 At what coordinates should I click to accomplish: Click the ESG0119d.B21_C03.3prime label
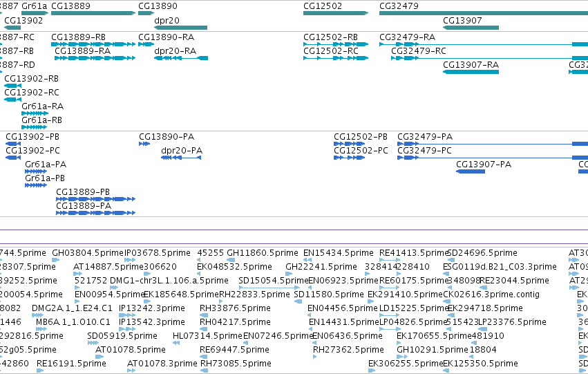click(500, 267)
